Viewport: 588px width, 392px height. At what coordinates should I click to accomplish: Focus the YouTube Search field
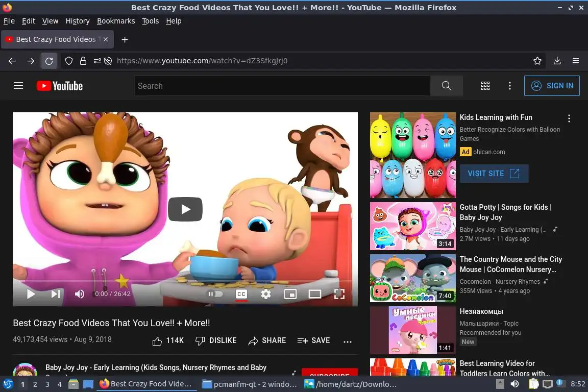pyautogui.click(x=282, y=86)
